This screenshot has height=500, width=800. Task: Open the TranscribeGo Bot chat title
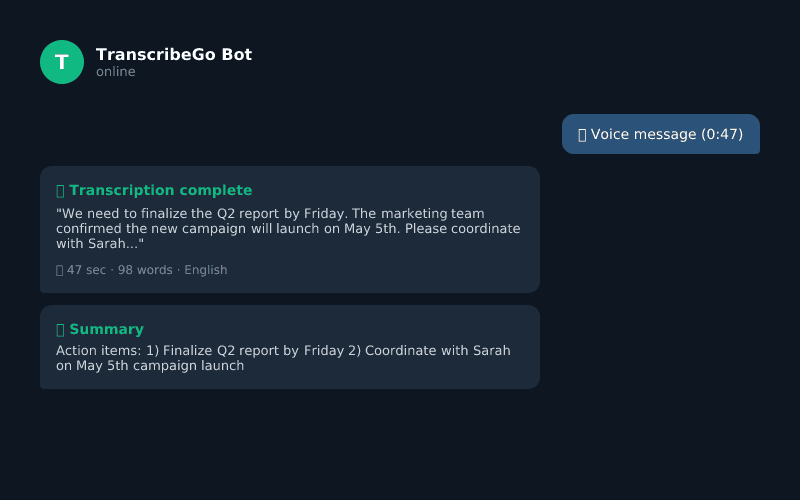tap(174, 54)
